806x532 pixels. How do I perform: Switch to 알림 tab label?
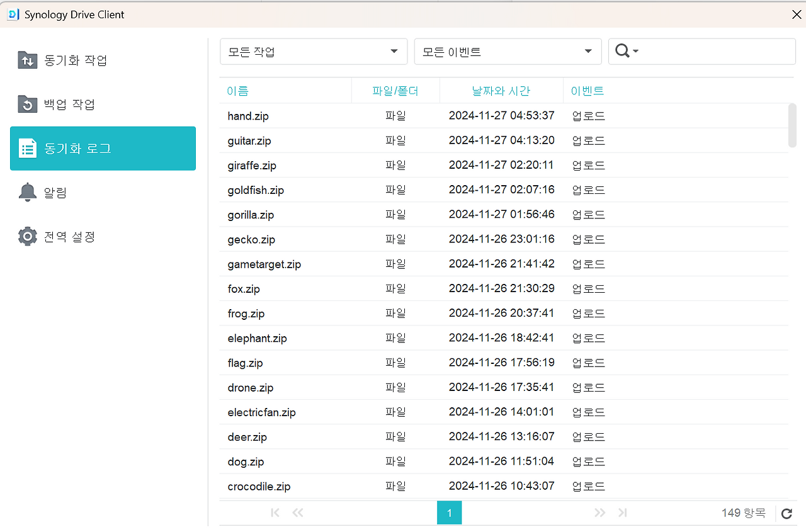55,193
